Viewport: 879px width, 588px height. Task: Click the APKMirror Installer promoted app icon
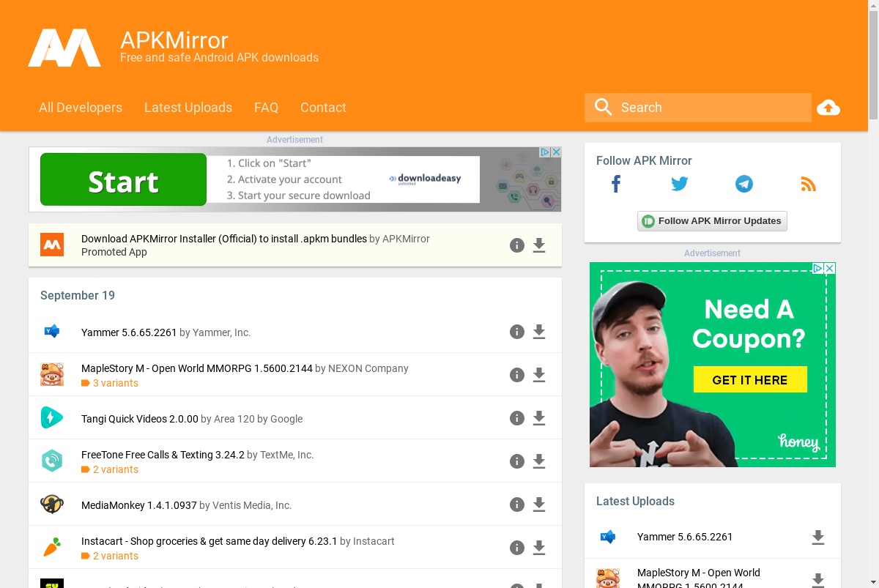[52, 245]
